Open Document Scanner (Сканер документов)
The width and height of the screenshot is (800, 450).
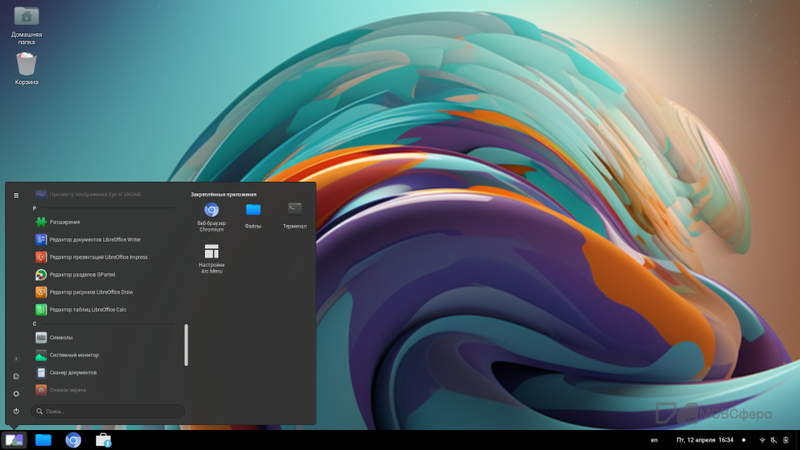[x=72, y=372]
